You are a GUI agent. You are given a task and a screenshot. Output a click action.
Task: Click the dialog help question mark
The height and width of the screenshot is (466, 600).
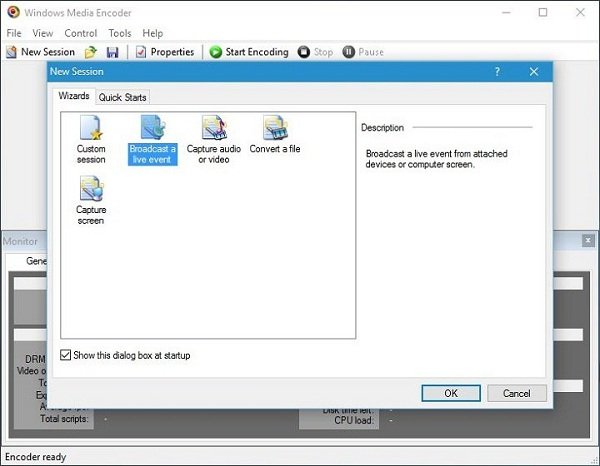click(497, 72)
